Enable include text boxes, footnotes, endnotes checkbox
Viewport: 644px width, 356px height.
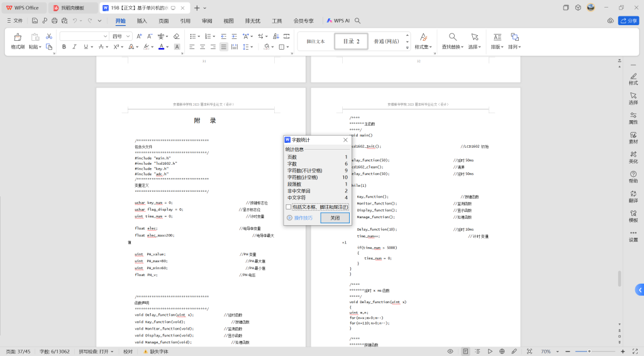pos(289,207)
